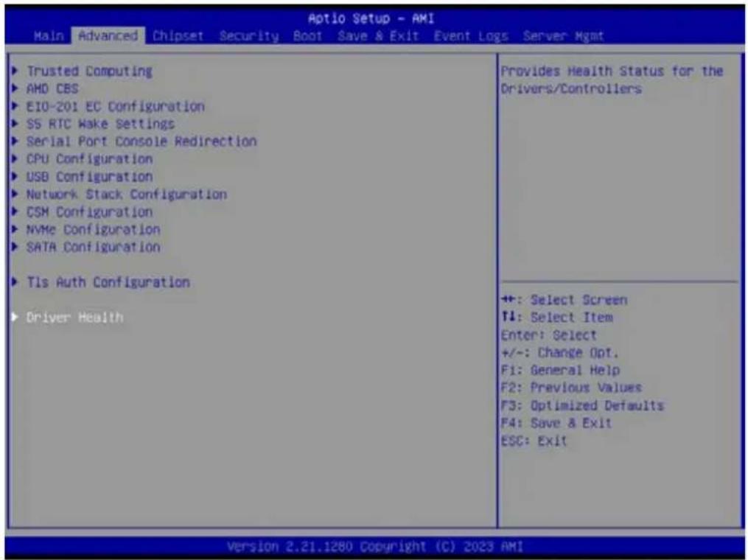Click the Version 2.21.1280 copyright footer
This screenshot has height=560, width=748.
[375, 547]
